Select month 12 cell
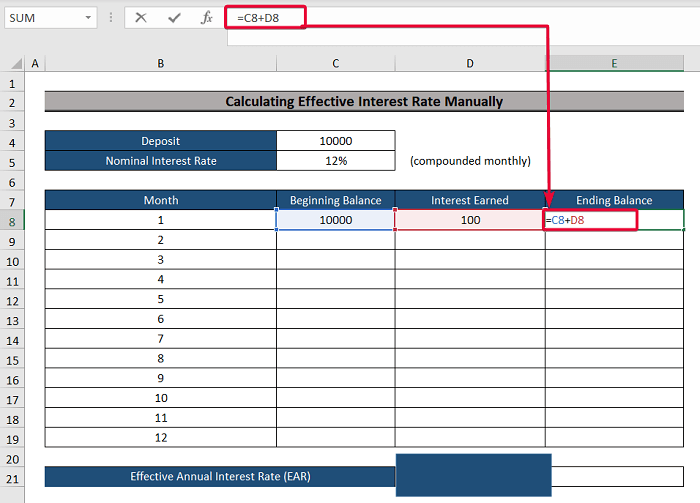This screenshot has height=503, width=700. [161, 437]
